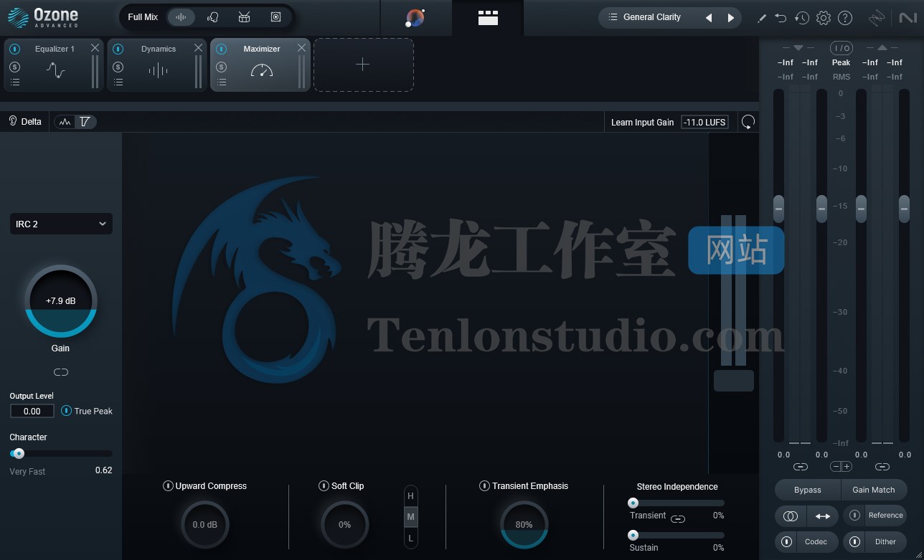The height and width of the screenshot is (560, 924).
Task: Toggle the Dither power button
Action: point(854,541)
